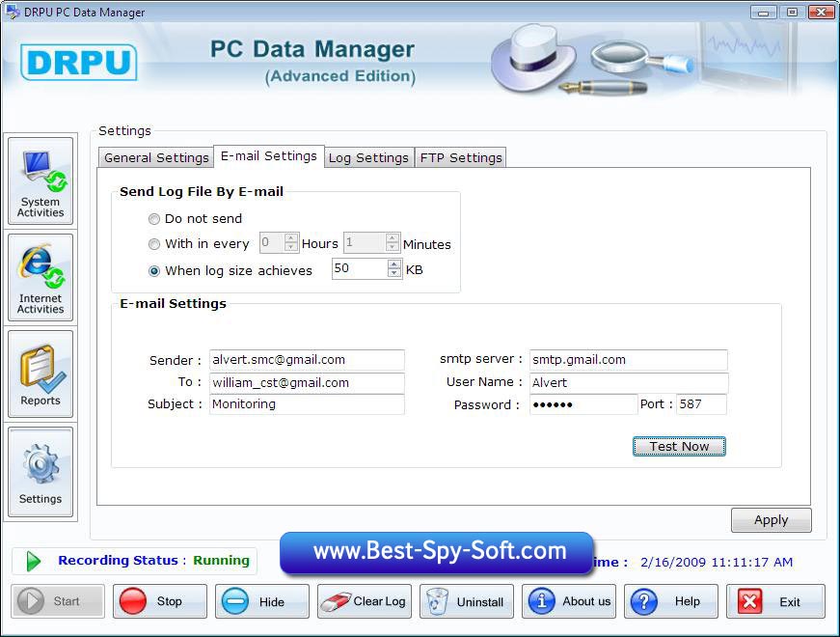
Task: Click the log size KB input field
Action: tap(360, 268)
